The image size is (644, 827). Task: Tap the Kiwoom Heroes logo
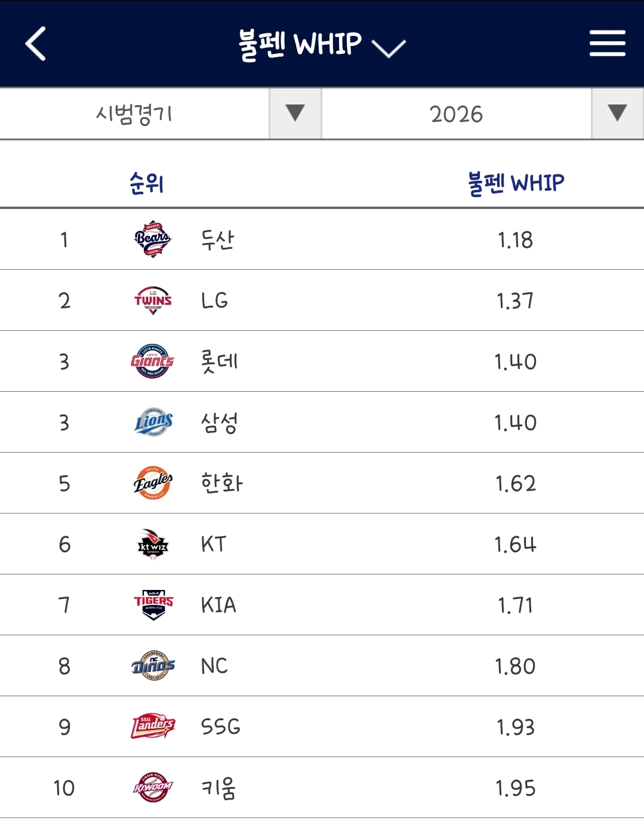pyautogui.click(x=153, y=788)
